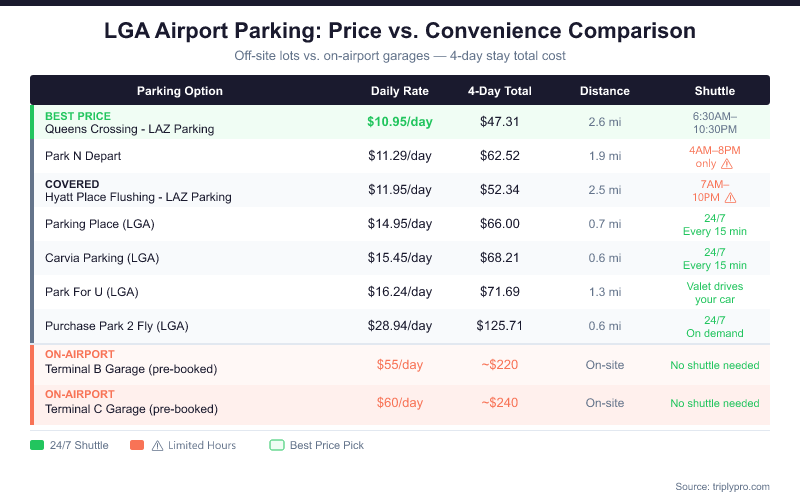Click the BEST PRICE green badge label
Viewport: 800px width, 500px height.
click(x=78, y=116)
